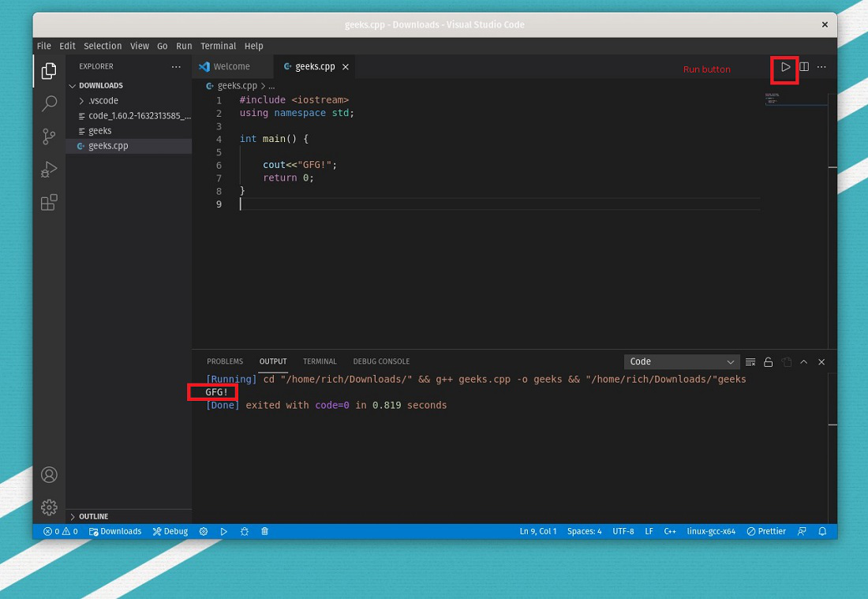Select the linux-gcc-x64 configuration
This screenshot has height=599, width=868.
coord(711,531)
